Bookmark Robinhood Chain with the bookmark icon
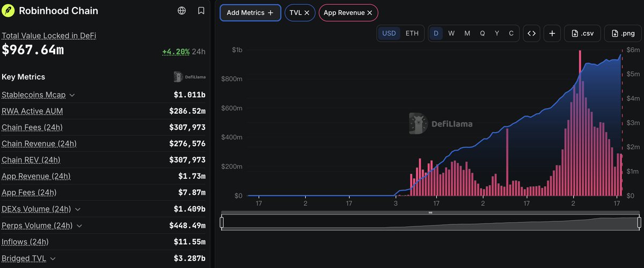 click(201, 11)
